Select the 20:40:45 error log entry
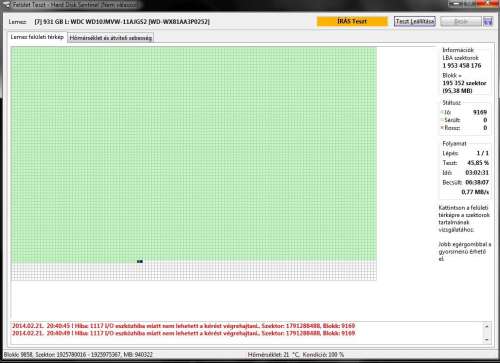The height and width of the screenshot is (363, 500). click(184, 326)
